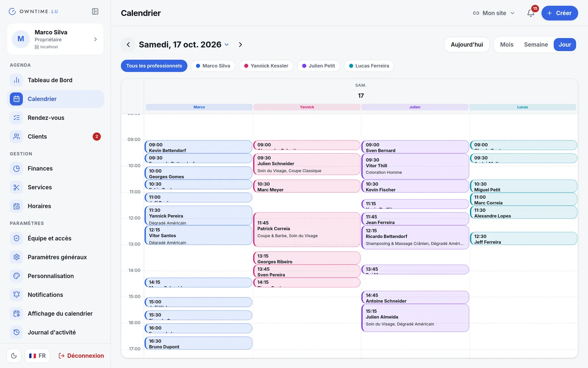This screenshot has height=368, width=588.
Task: Open the Mon site dropdown
Action: tap(494, 13)
